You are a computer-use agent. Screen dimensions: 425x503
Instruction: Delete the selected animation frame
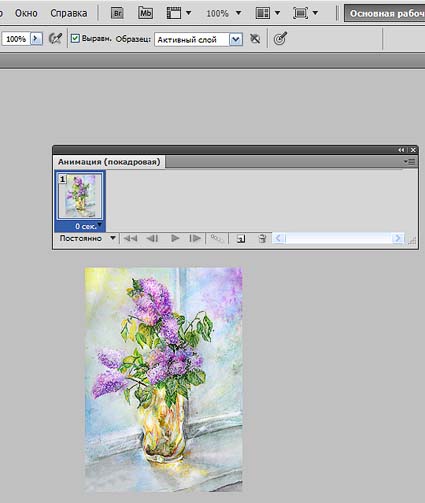tap(262, 238)
